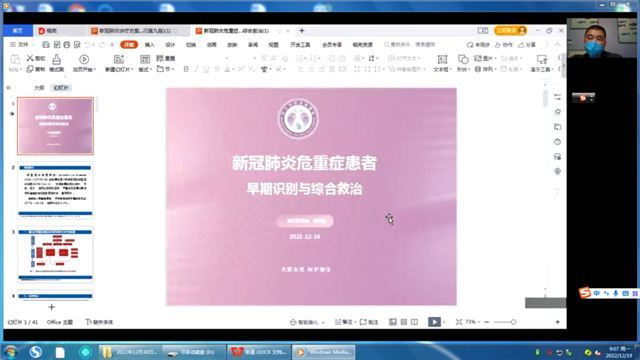Click the New Slide icon
This screenshot has width=640, height=360.
[x=118, y=60]
